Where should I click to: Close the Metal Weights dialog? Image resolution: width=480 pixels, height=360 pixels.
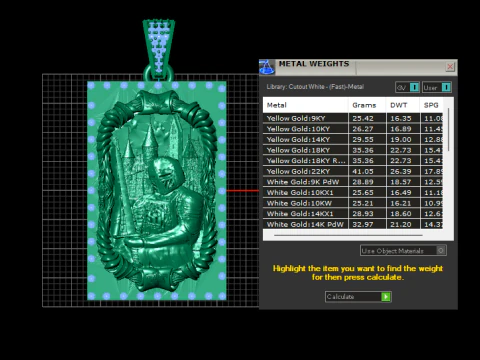[x=450, y=66]
